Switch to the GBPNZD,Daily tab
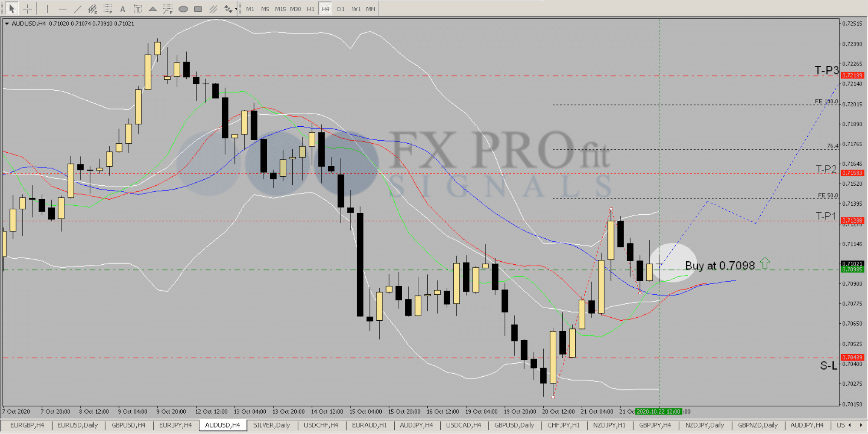This screenshot has height=434, width=868. 757,425
